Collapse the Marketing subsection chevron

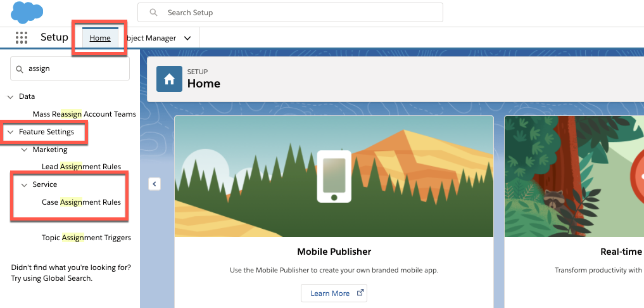24,150
